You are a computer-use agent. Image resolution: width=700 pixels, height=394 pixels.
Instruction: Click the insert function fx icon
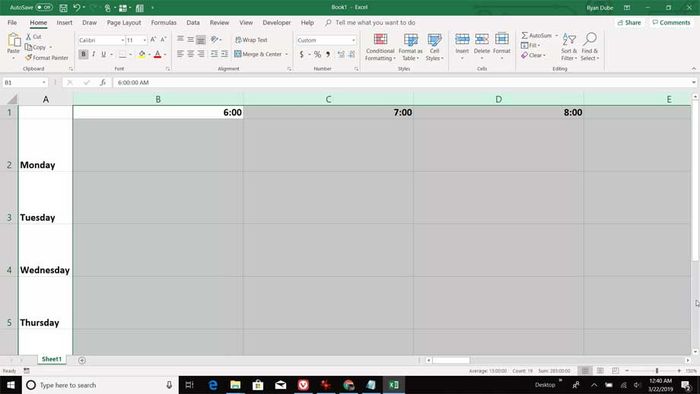pyautogui.click(x=103, y=83)
